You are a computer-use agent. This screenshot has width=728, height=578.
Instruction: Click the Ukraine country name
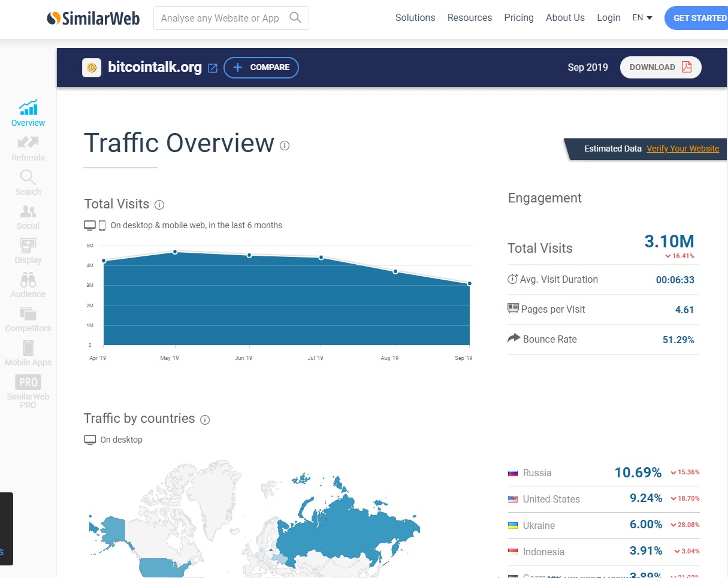539,525
